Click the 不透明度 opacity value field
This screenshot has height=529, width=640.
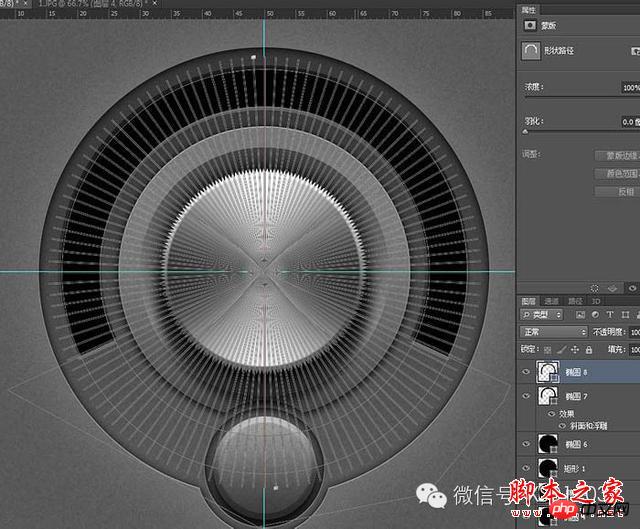point(634,332)
